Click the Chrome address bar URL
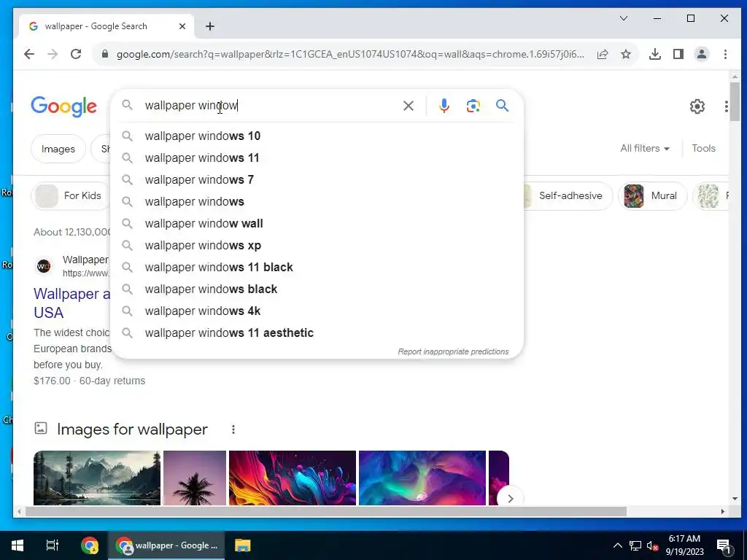The width and height of the screenshot is (747, 560). click(x=350, y=54)
